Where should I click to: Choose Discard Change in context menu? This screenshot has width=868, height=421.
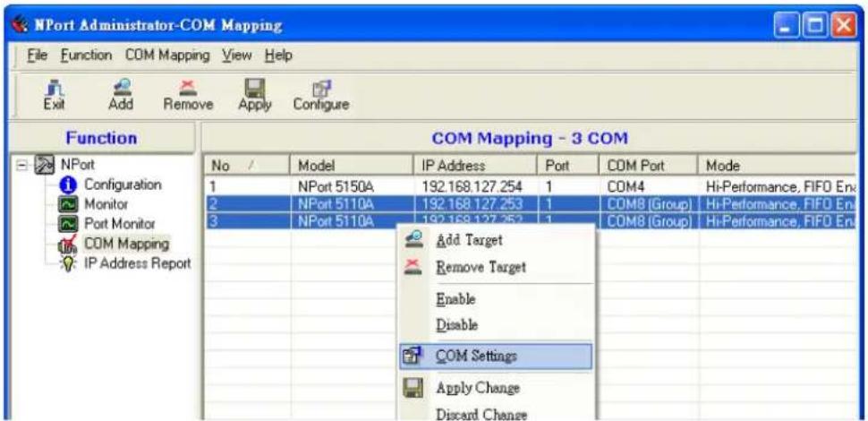[498, 413]
